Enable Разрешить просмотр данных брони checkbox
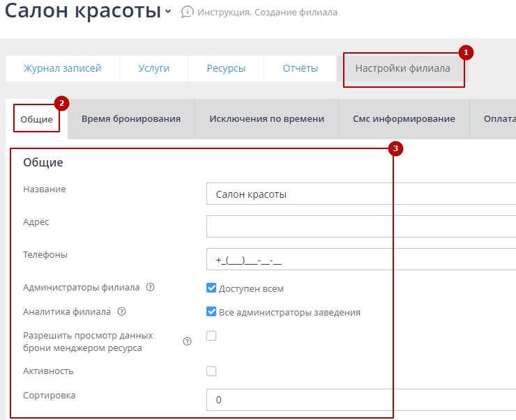This screenshot has height=420, width=516. click(211, 336)
